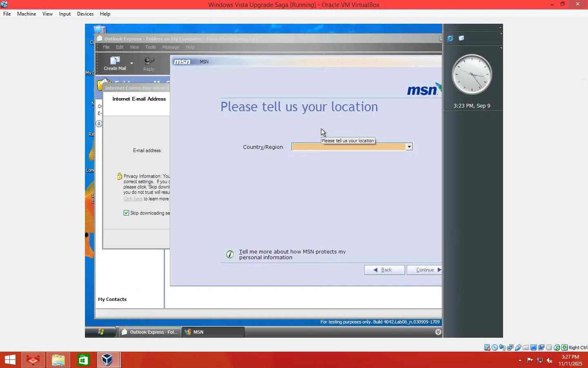Click the VirtualBox network adapter indicator
This screenshot has height=368, width=588.
[510, 348]
